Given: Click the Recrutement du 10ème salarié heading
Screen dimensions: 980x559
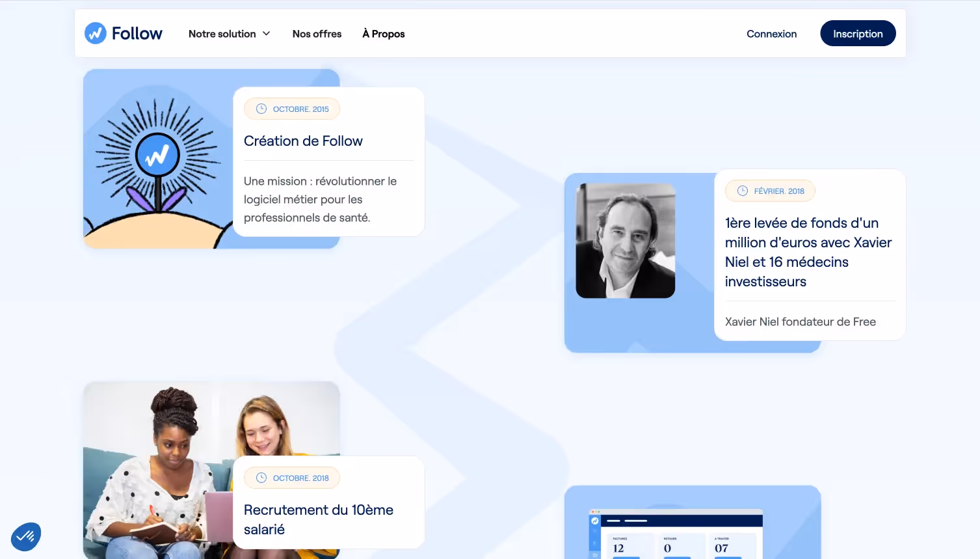Looking at the screenshot, I should click(319, 519).
